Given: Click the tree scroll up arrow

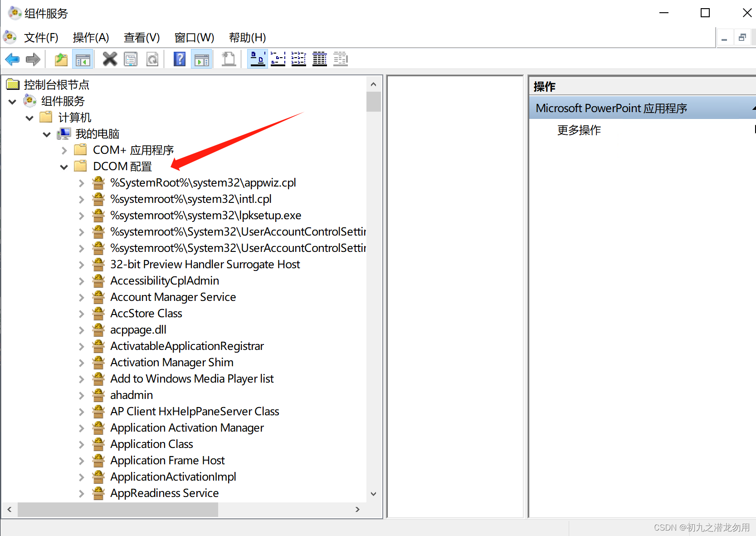Looking at the screenshot, I should 373,84.
